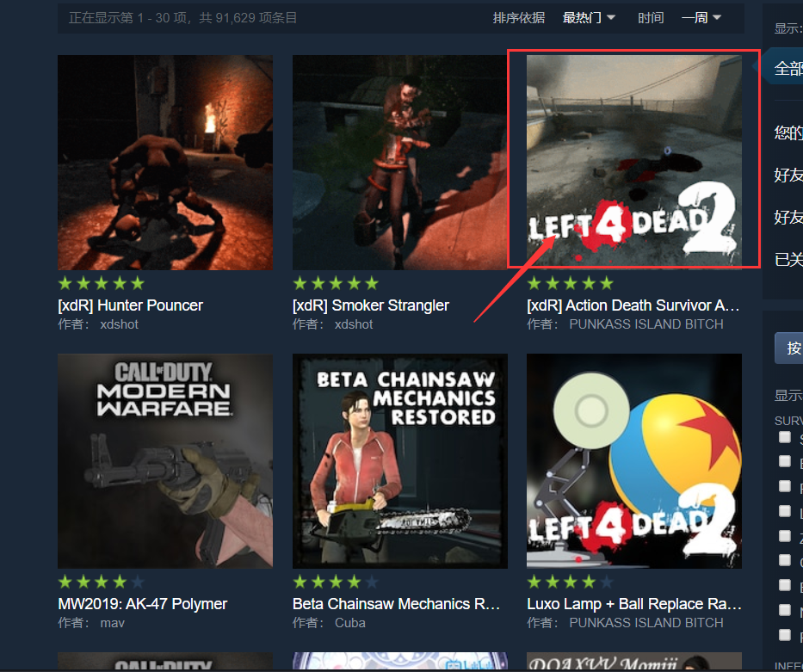This screenshot has width=803, height=672.
Task: Click the [xdR] Action Death Survivor title
Action: coord(633,305)
